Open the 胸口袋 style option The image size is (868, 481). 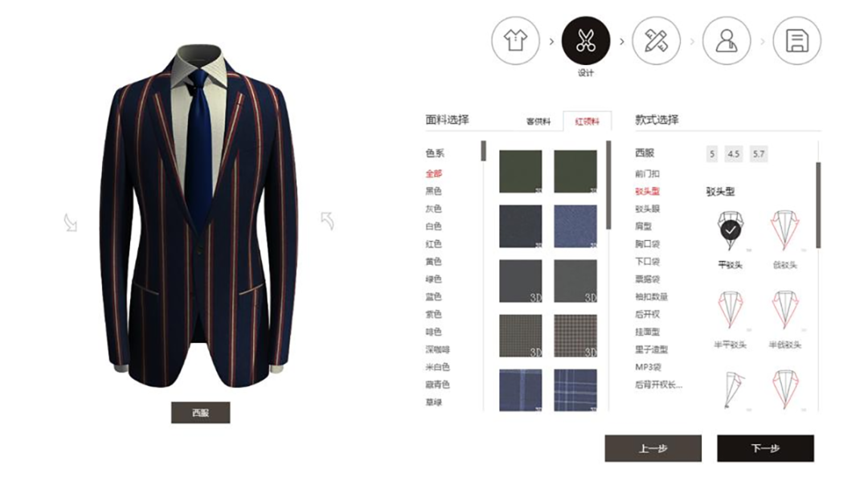click(647, 244)
